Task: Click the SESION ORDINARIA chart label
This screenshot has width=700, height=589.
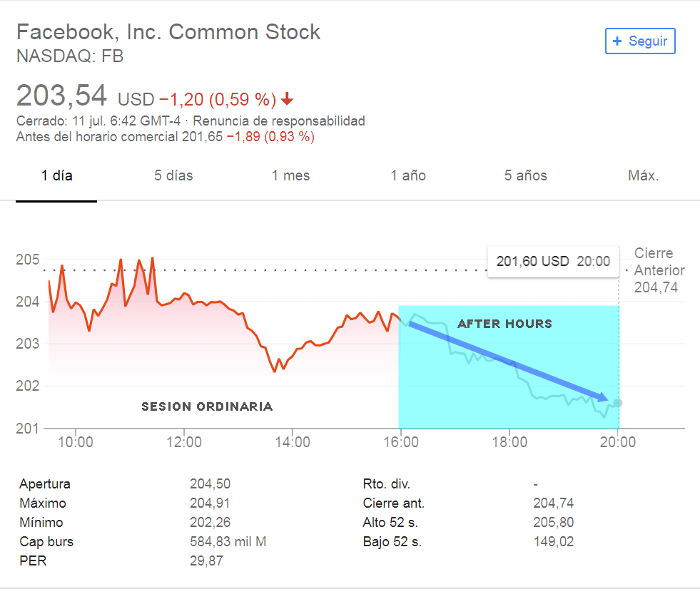Action: pos(207,406)
